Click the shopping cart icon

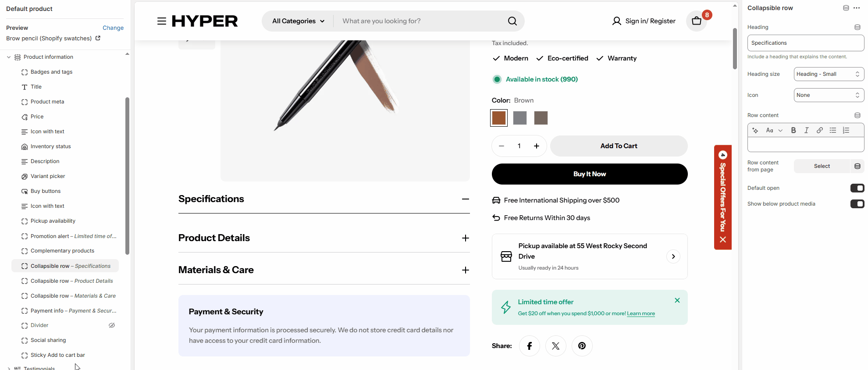tap(696, 21)
